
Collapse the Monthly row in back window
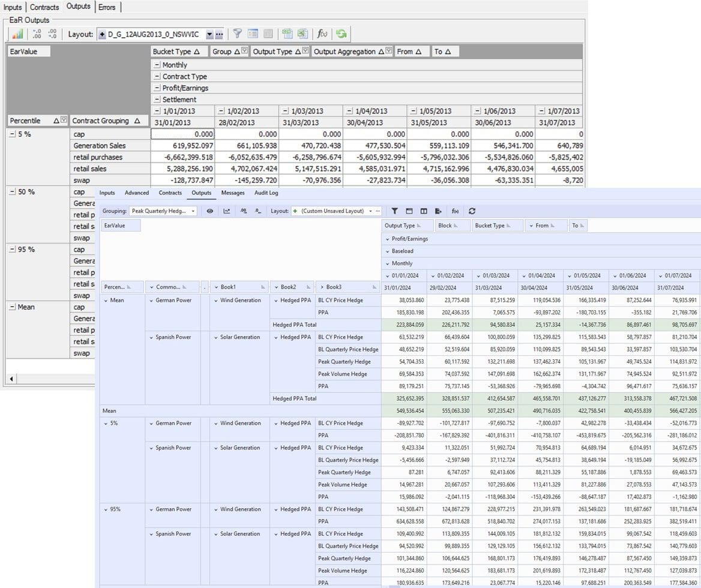(x=157, y=65)
